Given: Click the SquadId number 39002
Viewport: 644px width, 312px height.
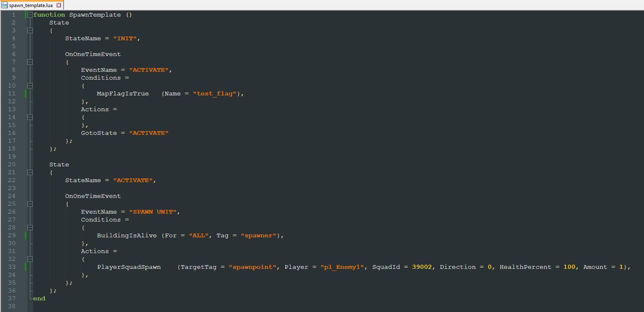Looking at the screenshot, I should (422, 267).
